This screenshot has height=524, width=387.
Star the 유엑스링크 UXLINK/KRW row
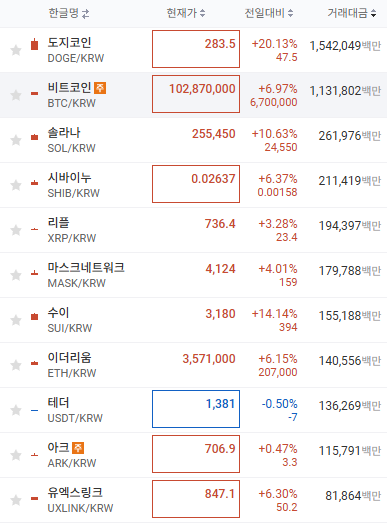(16, 500)
